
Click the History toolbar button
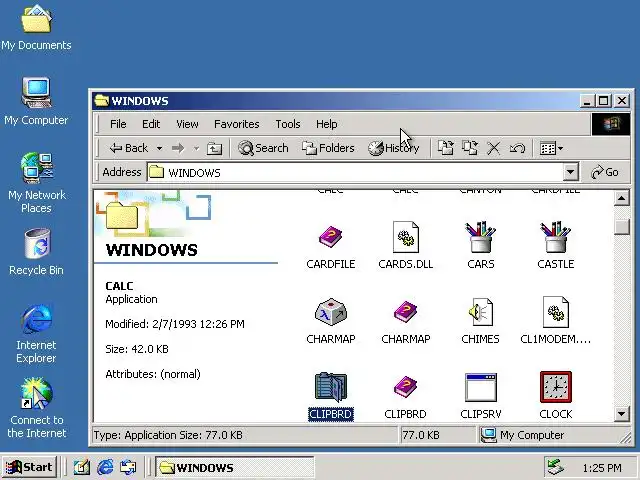393,148
